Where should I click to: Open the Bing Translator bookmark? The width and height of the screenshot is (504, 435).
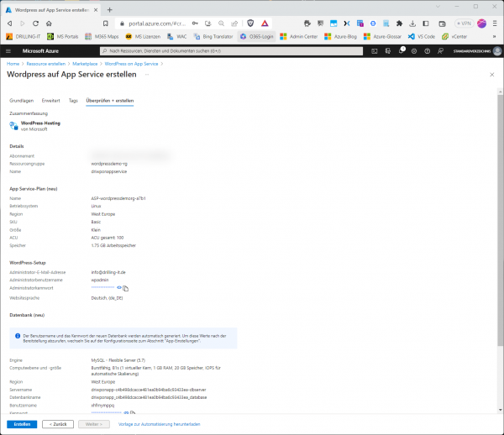(x=213, y=37)
